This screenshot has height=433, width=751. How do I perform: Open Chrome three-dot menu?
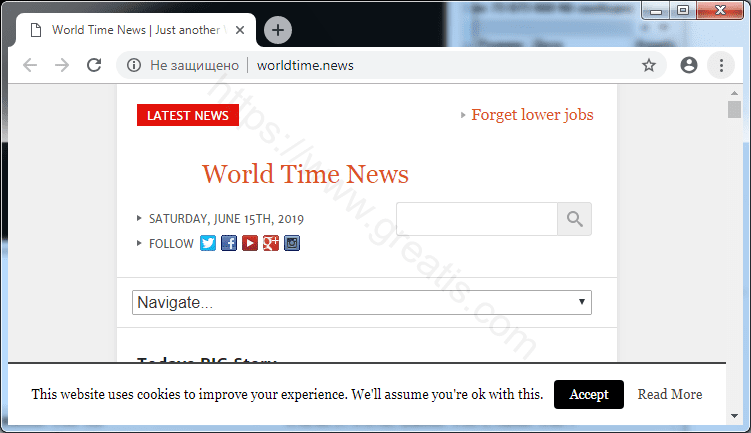(x=721, y=65)
